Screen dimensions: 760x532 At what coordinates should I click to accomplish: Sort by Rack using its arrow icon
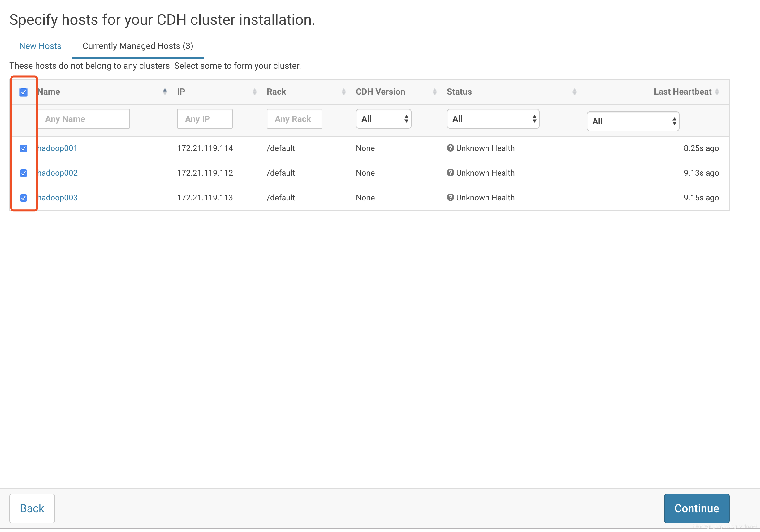coord(343,92)
